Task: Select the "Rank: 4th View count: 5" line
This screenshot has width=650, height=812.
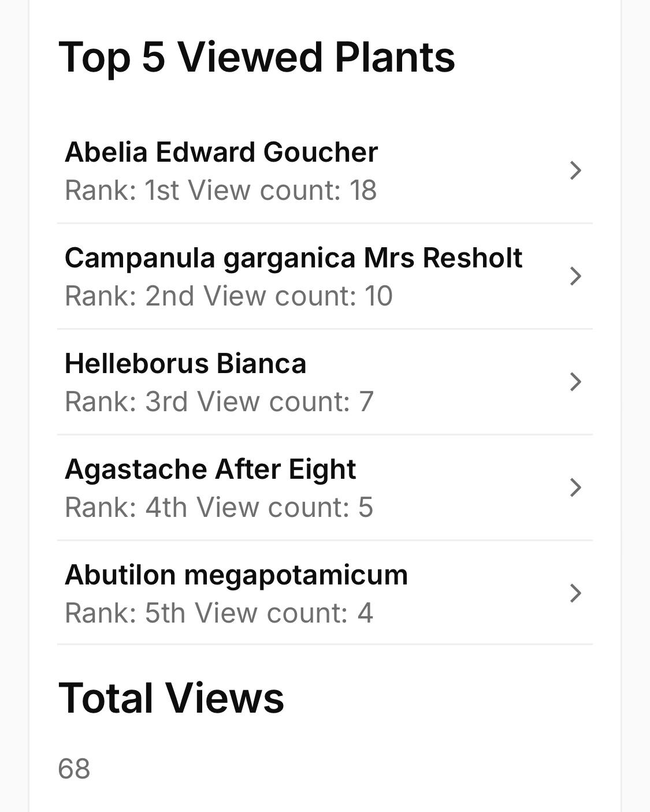Action: point(218,508)
